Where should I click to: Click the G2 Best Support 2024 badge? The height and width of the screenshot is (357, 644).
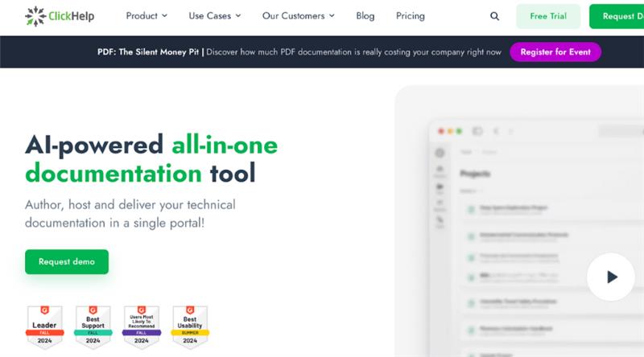tap(93, 327)
